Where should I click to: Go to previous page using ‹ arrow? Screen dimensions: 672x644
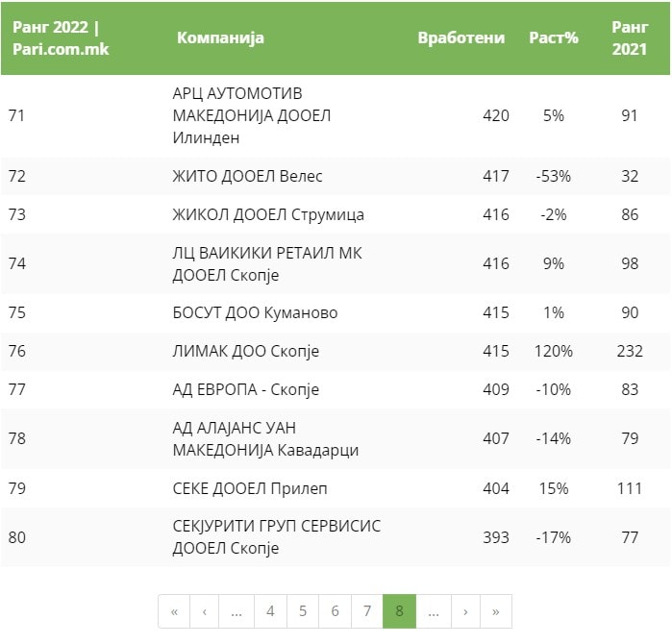point(205,611)
